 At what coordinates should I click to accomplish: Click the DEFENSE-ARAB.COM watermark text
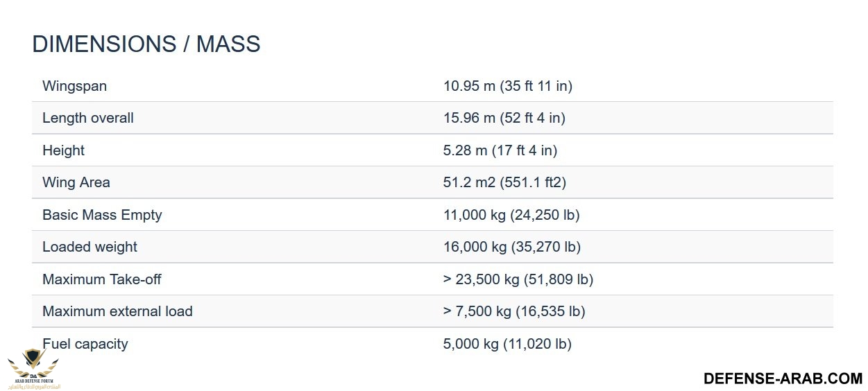[x=783, y=379]
